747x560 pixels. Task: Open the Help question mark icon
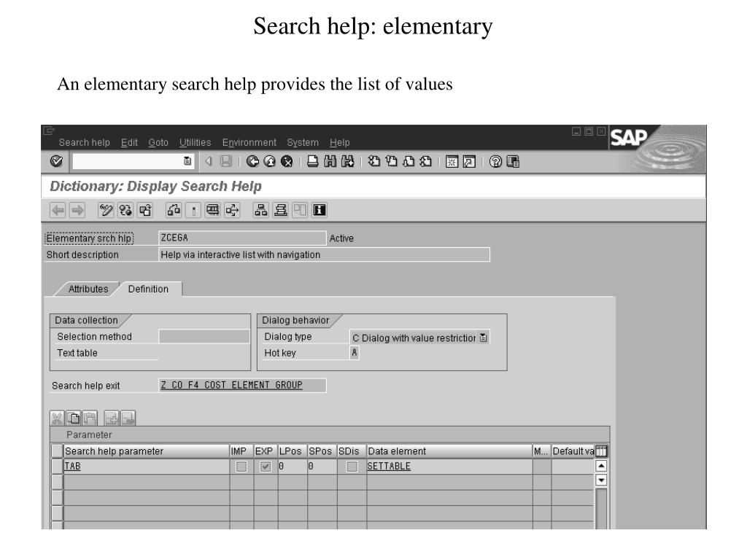pyautogui.click(x=495, y=162)
